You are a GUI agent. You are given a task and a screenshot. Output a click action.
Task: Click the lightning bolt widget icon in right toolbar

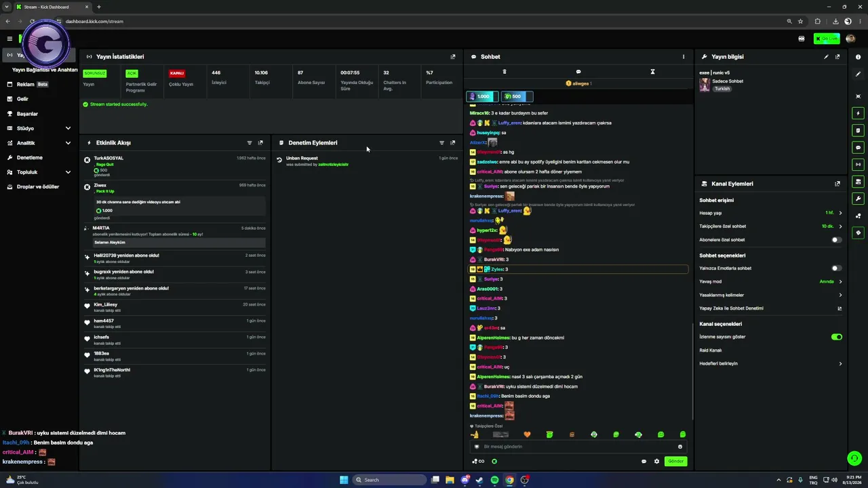pyautogui.click(x=859, y=113)
